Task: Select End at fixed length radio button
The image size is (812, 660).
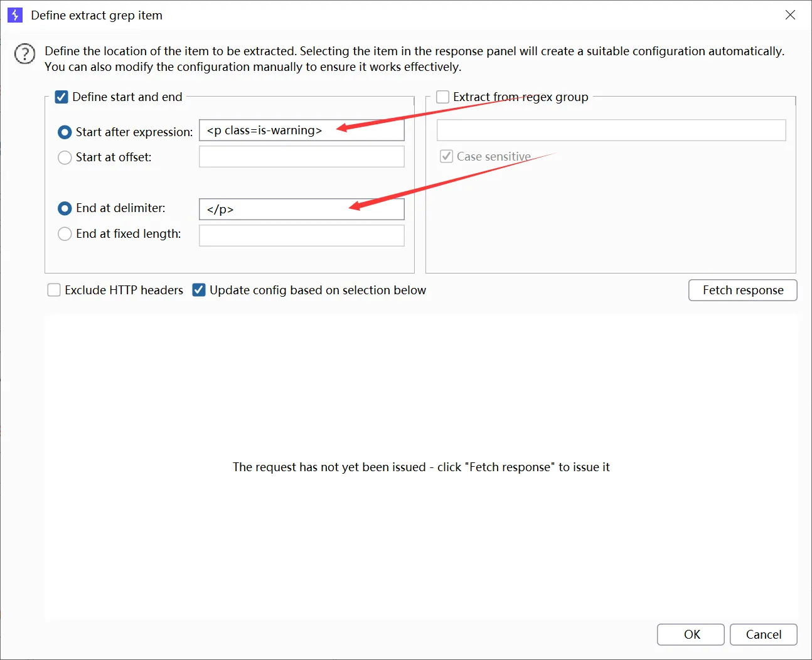Action: pyautogui.click(x=65, y=234)
